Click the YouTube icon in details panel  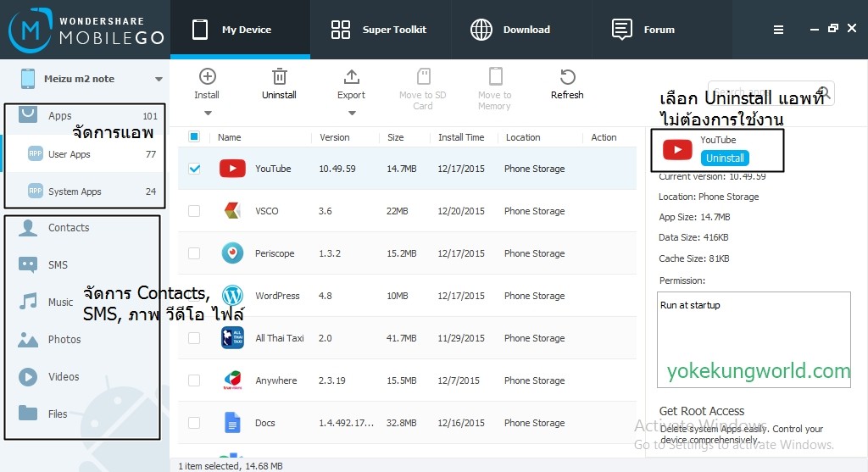tap(677, 149)
